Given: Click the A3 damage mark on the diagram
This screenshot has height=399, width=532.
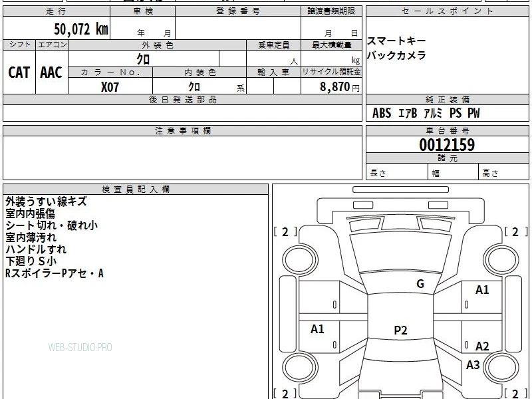Looking at the screenshot, I should tap(473, 365).
